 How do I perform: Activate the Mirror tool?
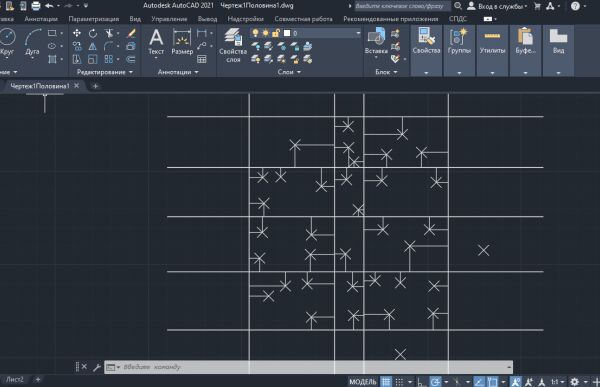[x=93, y=46]
